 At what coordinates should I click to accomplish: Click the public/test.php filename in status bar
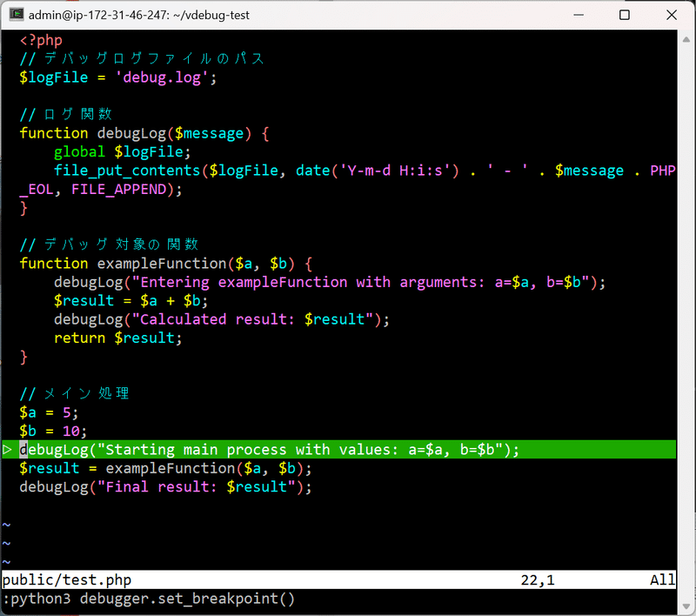pyautogui.click(x=65, y=579)
